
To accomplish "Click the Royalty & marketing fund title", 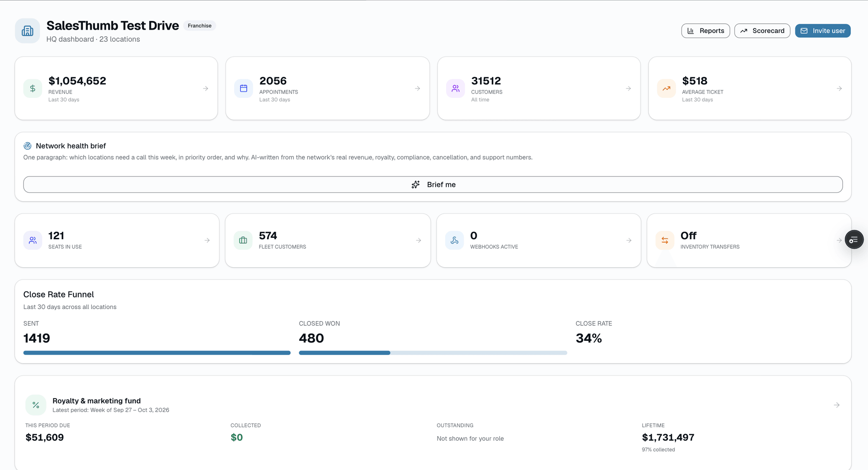I will pos(97,401).
